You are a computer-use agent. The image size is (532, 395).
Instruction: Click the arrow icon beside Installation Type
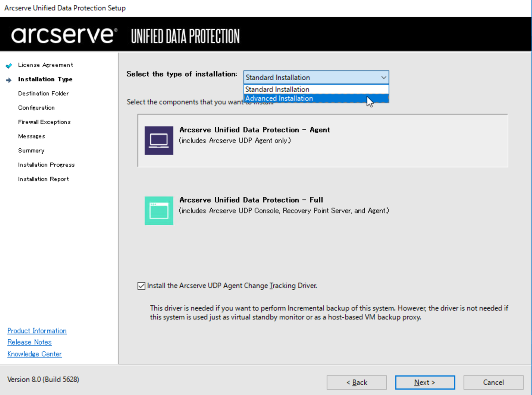click(x=9, y=80)
